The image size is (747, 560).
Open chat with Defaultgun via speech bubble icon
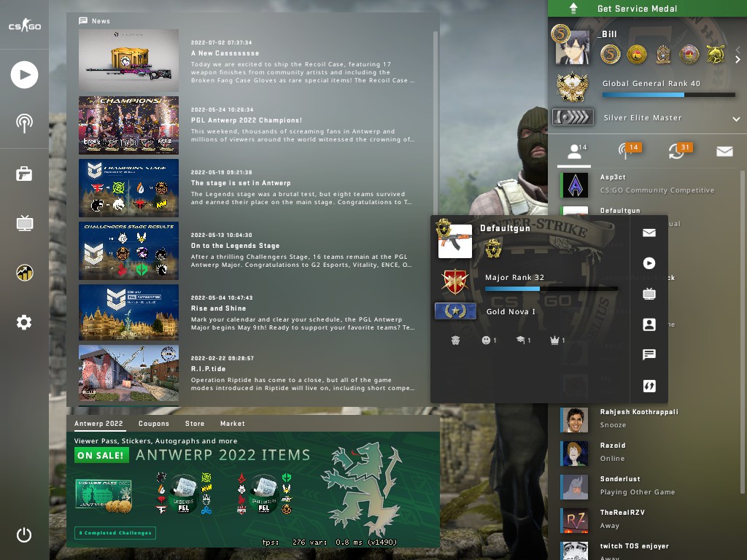(x=649, y=355)
